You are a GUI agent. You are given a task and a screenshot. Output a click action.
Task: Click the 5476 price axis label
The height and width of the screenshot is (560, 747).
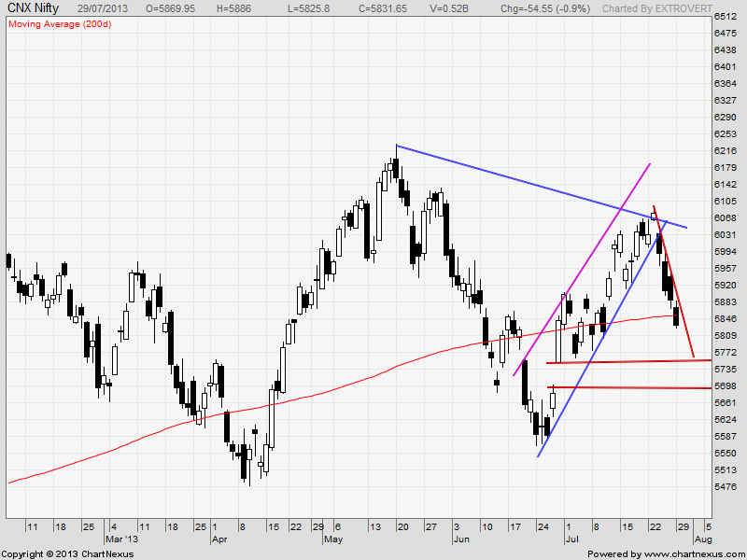(725, 487)
